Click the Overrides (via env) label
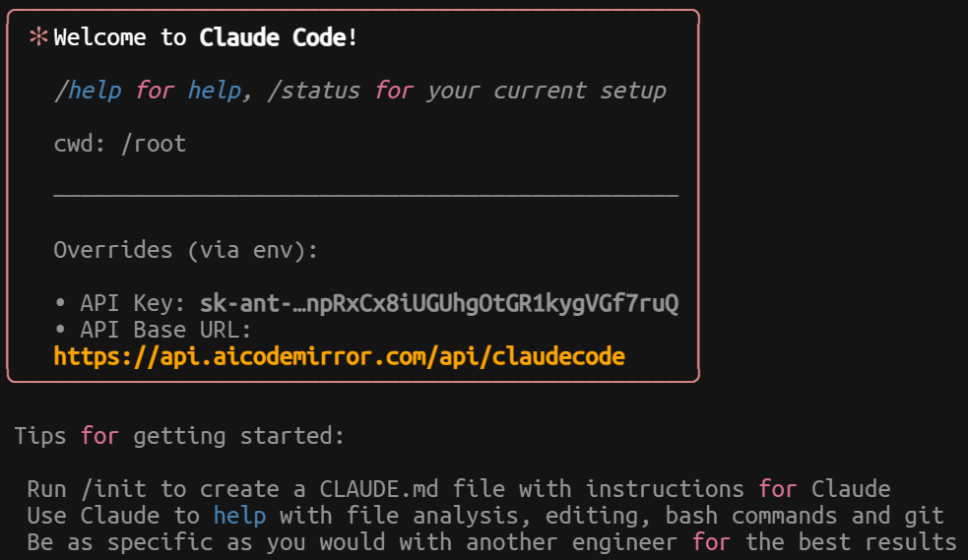968x560 pixels. pos(185,250)
